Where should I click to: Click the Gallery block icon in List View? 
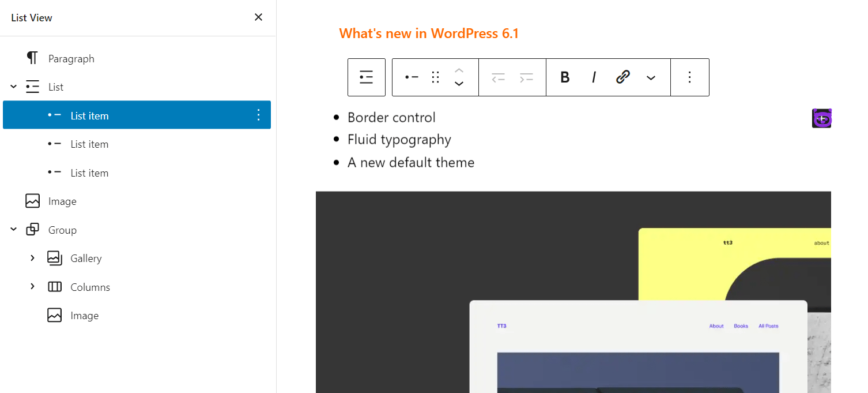(x=54, y=258)
